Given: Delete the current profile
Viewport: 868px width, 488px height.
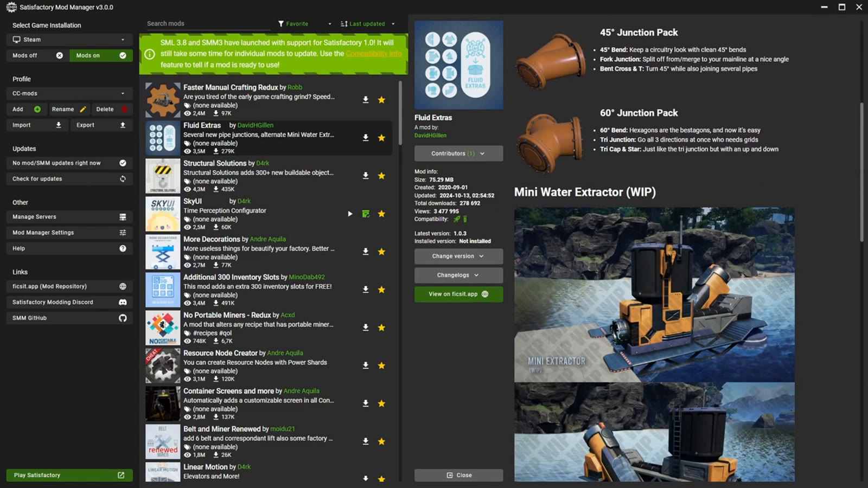Looking at the screenshot, I should pos(112,109).
